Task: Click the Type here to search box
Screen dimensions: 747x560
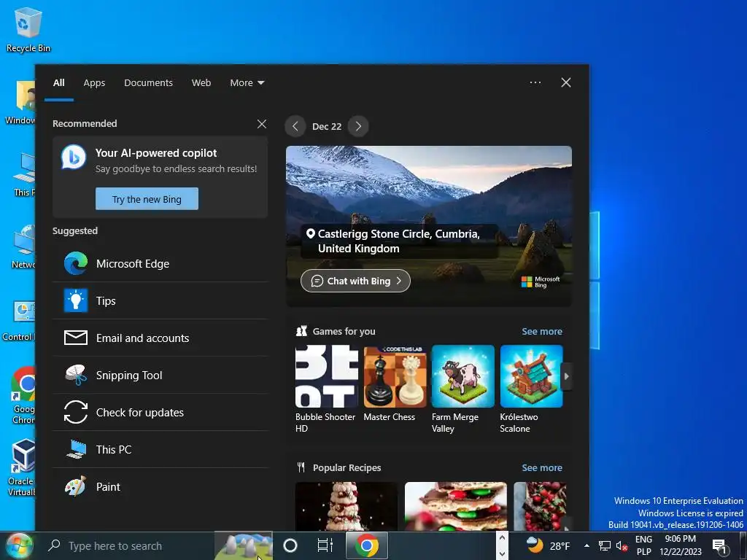Action: click(128, 545)
